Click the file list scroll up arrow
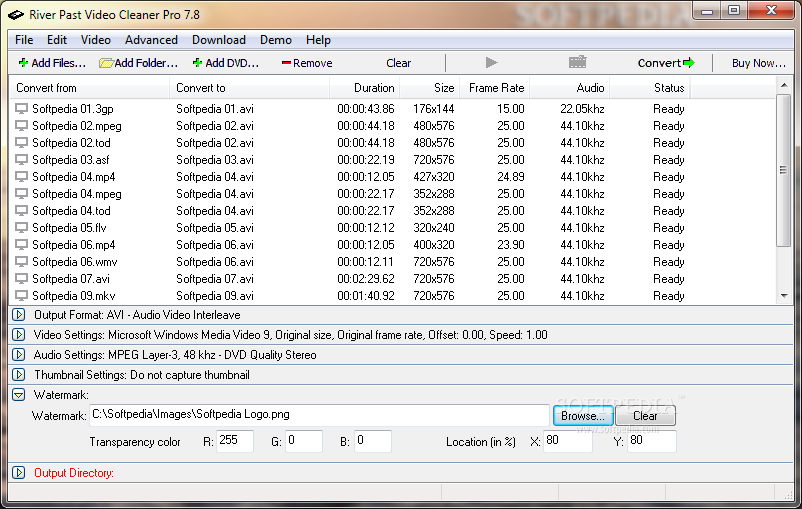Image resolution: width=802 pixels, height=509 pixels. coord(784,85)
